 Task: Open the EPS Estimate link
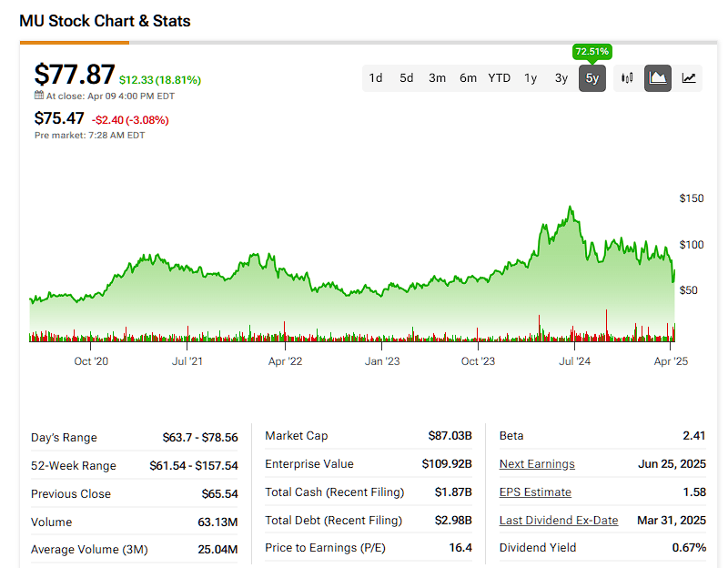(x=535, y=492)
